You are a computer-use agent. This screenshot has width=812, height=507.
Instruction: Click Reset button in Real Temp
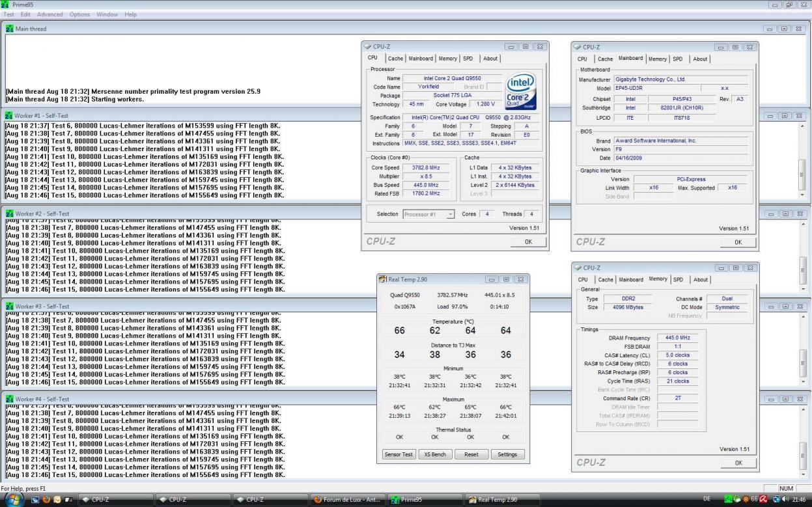[x=471, y=454]
